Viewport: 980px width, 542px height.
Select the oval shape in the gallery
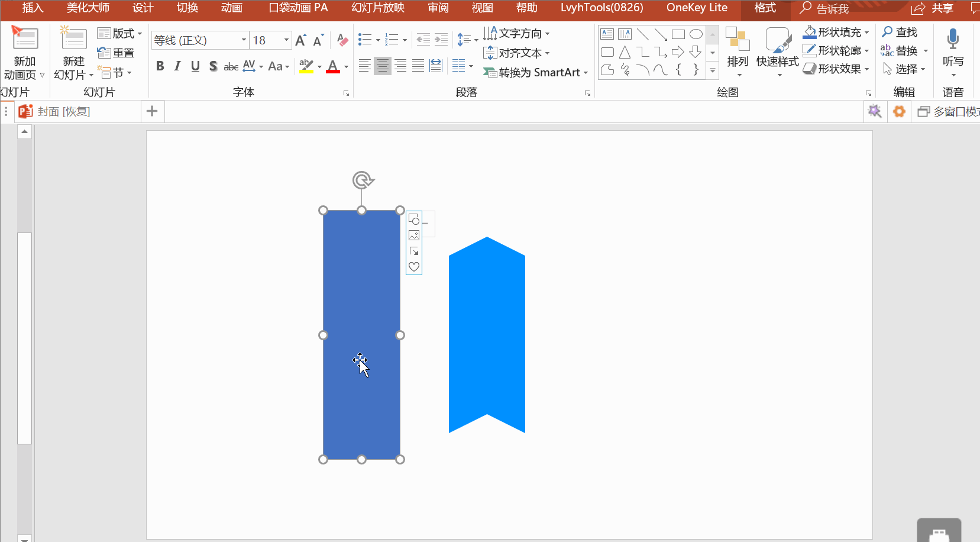696,34
